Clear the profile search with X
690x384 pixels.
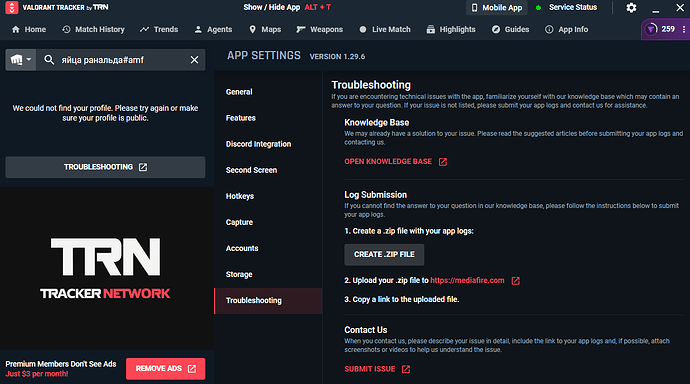coord(194,60)
